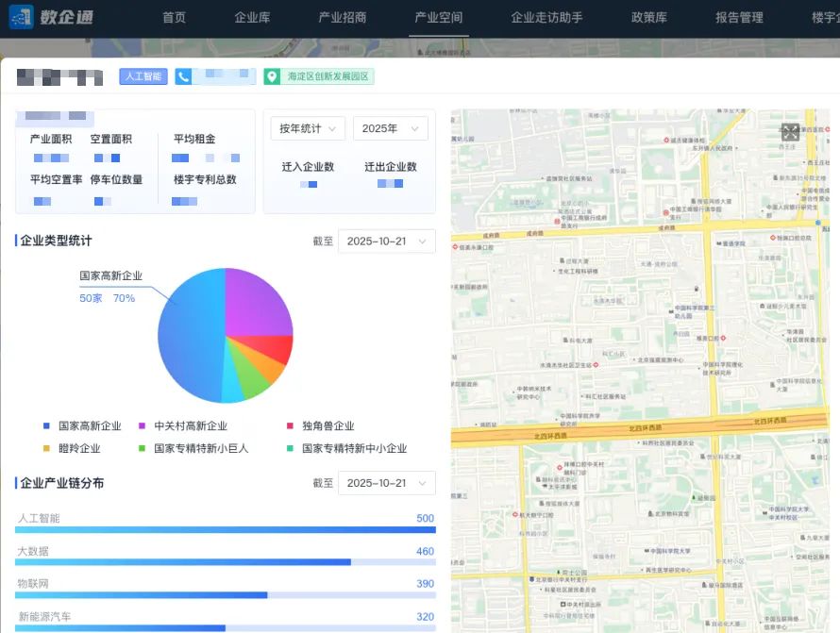840x633 pixels.
Task: Click the 企业类型统计 section heading
Action: (56, 241)
